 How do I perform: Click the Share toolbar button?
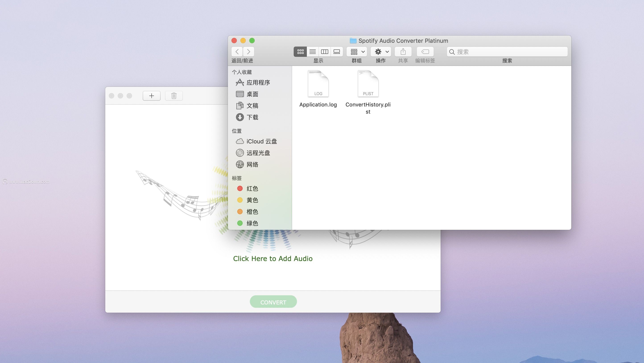403,52
